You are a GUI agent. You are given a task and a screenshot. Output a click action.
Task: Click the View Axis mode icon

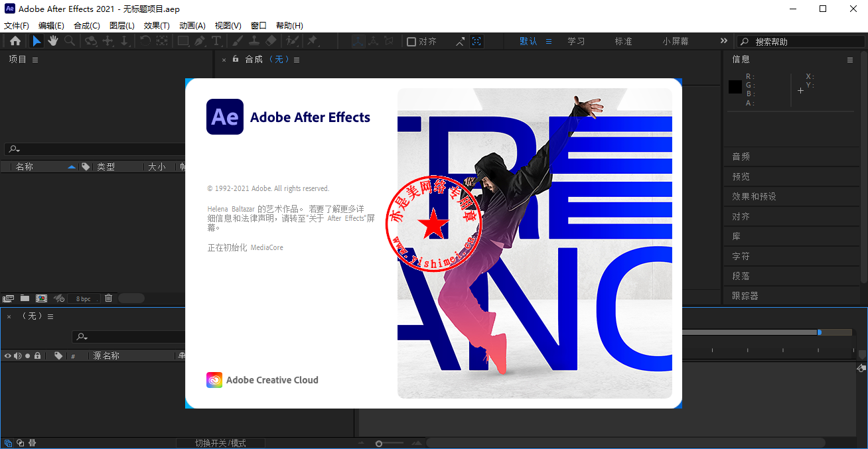click(389, 41)
